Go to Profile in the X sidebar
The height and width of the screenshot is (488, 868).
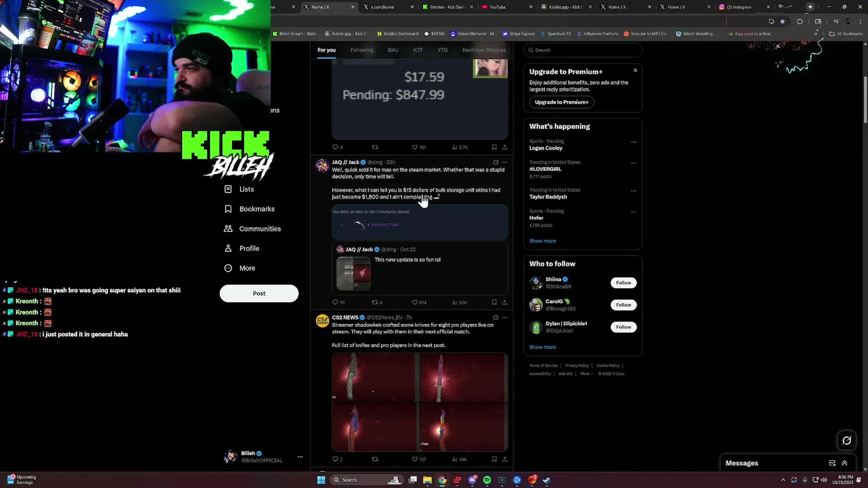tap(241, 248)
